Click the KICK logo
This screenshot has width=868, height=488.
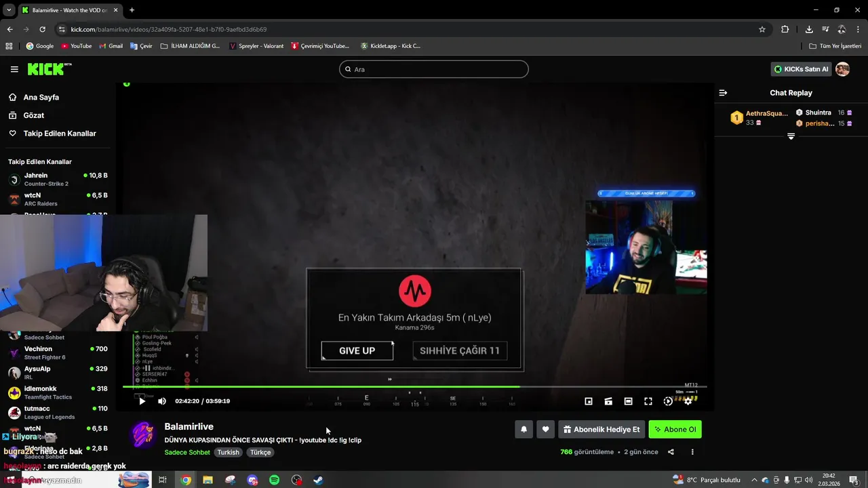click(49, 69)
